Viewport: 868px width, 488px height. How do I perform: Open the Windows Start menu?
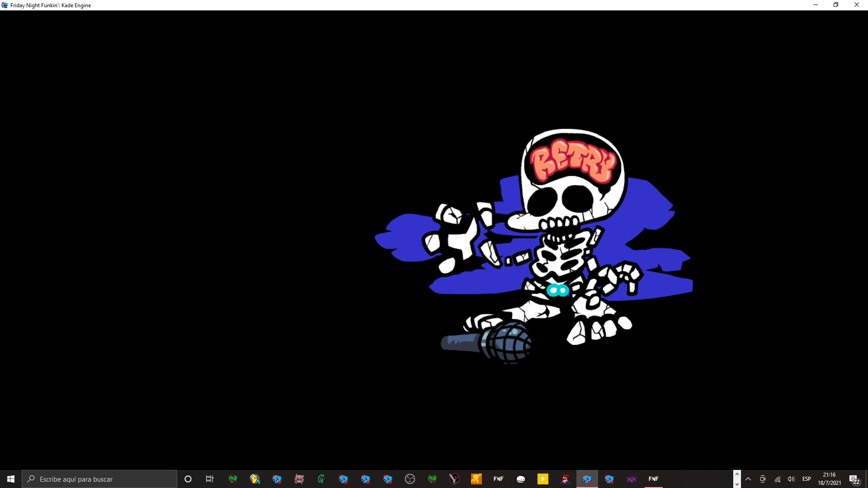(10, 479)
